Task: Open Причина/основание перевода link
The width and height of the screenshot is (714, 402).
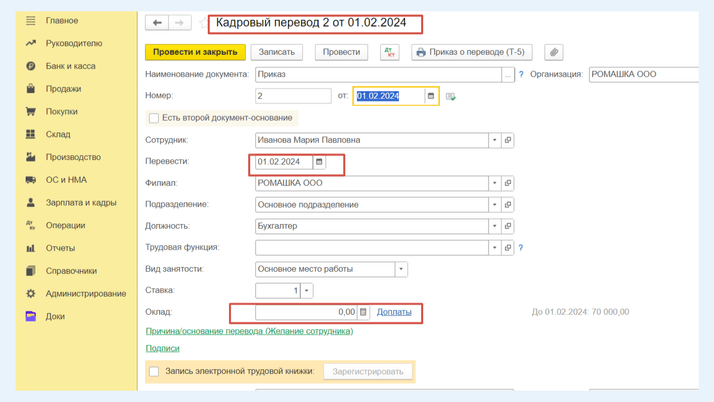Action: click(250, 331)
